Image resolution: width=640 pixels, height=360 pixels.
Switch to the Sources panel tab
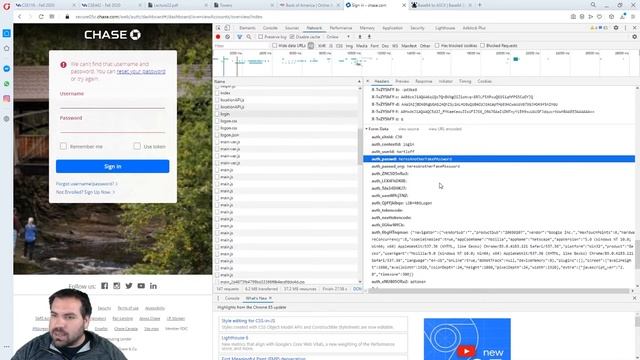tap(292, 28)
